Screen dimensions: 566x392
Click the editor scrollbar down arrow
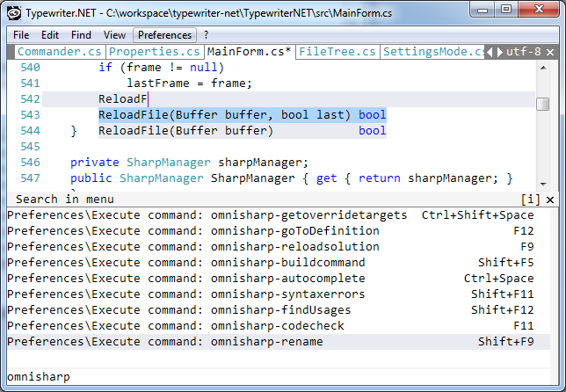pos(543,184)
